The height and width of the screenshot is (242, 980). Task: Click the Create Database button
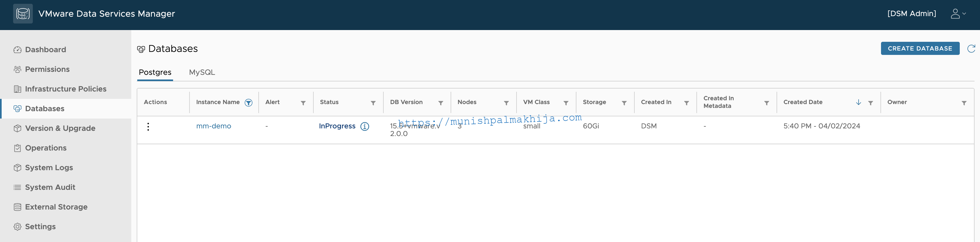(x=920, y=49)
